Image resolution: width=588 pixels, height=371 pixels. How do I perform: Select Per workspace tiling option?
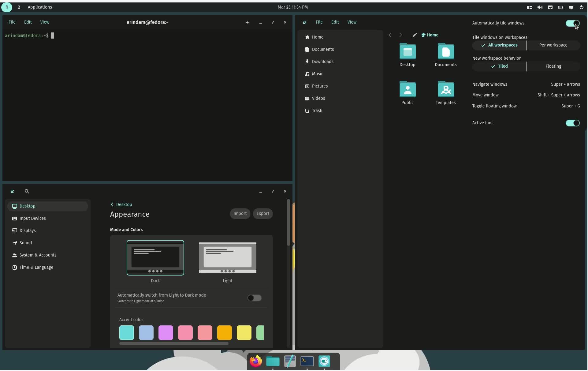553,45
